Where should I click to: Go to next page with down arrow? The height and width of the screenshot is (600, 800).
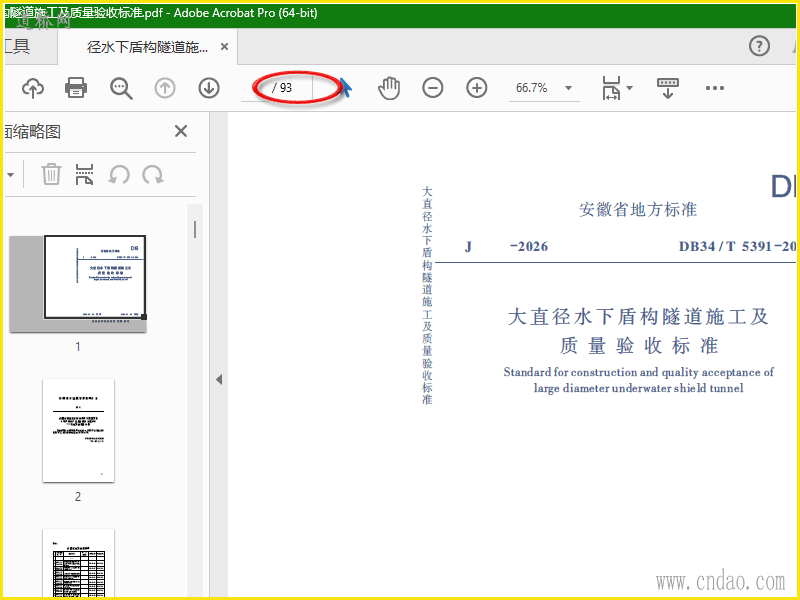tap(209, 88)
